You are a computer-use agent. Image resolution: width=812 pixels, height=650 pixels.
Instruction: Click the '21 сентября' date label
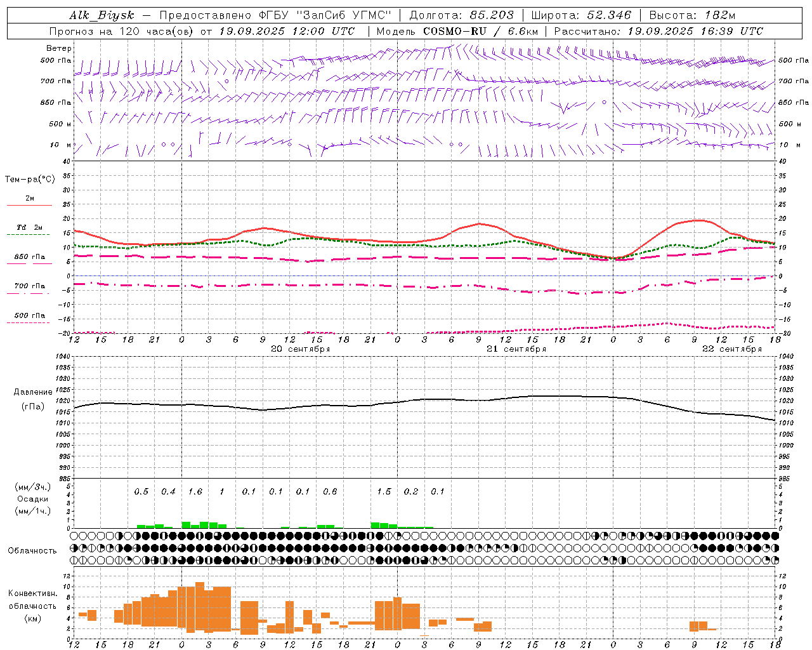coord(516,348)
